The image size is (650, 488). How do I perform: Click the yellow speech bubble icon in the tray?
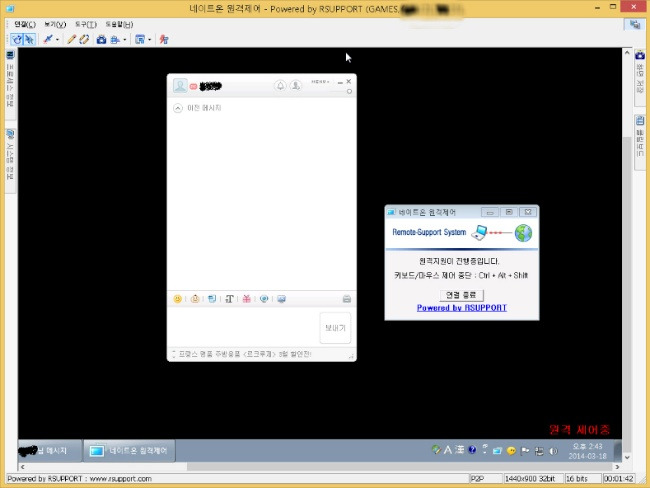tap(511, 451)
